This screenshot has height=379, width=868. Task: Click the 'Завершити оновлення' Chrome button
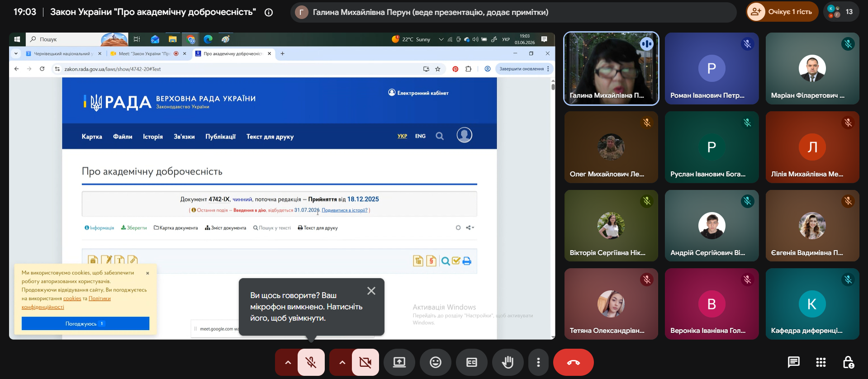[524, 69]
